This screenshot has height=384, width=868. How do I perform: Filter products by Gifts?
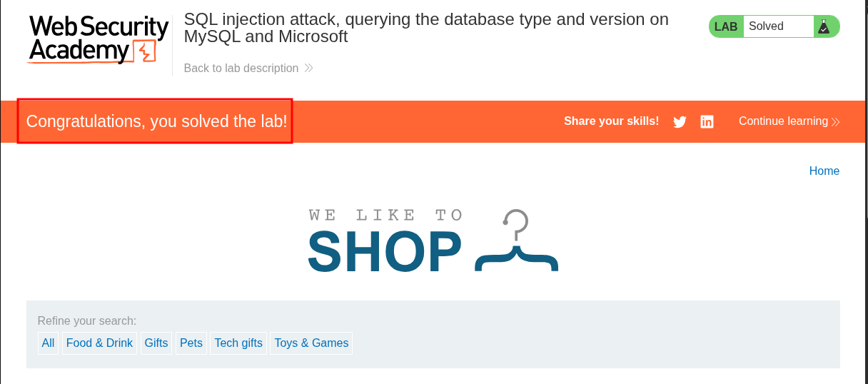(x=156, y=343)
